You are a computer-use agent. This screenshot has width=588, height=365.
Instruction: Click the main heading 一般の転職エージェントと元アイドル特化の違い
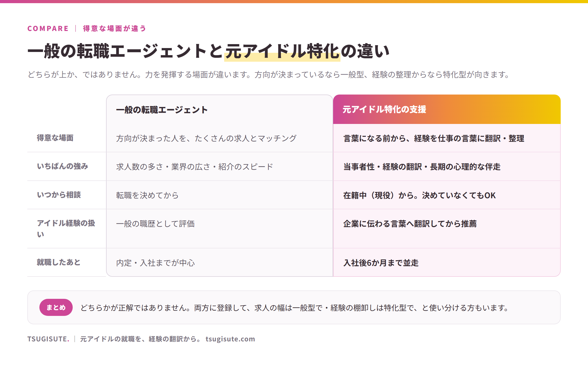click(x=208, y=51)
